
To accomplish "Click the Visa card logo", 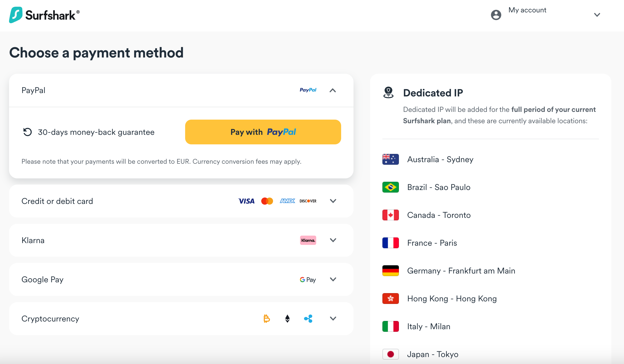I will pos(246,201).
